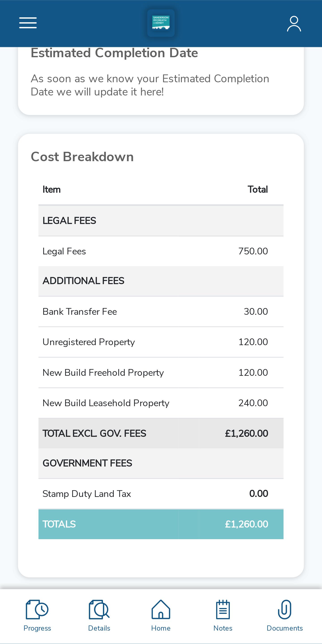
Task: Select the New Build Freehold Property row
Action: (161, 372)
